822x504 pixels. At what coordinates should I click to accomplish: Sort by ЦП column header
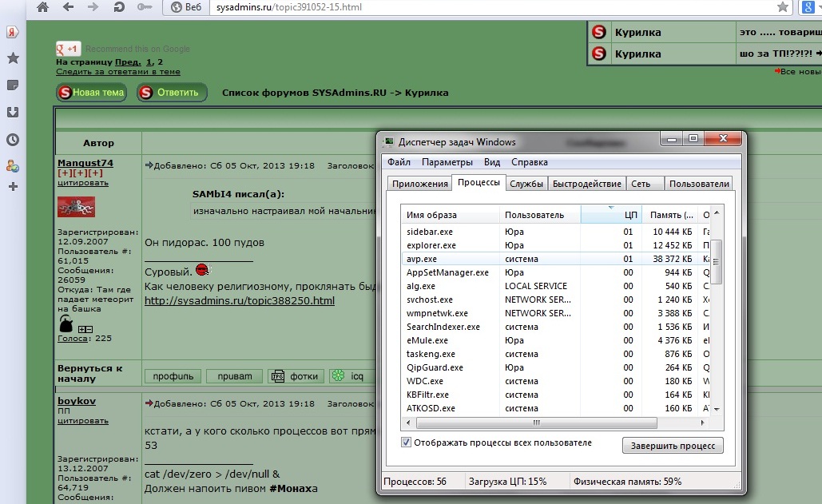pyautogui.click(x=611, y=215)
